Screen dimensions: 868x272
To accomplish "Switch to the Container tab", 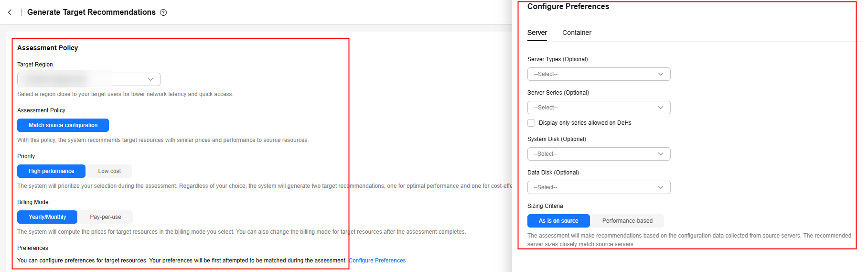I will coord(577,33).
